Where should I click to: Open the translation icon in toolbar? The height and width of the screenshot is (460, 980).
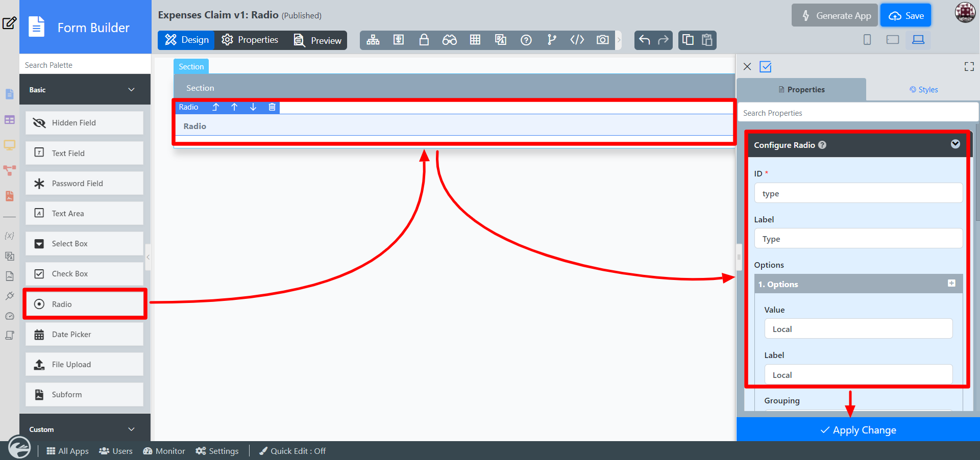pyautogui.click(x=501, y=40)
